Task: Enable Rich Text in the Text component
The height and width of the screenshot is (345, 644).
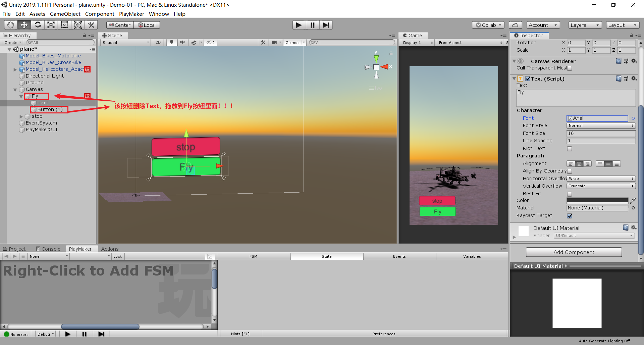Action: (x=569, y=149)
